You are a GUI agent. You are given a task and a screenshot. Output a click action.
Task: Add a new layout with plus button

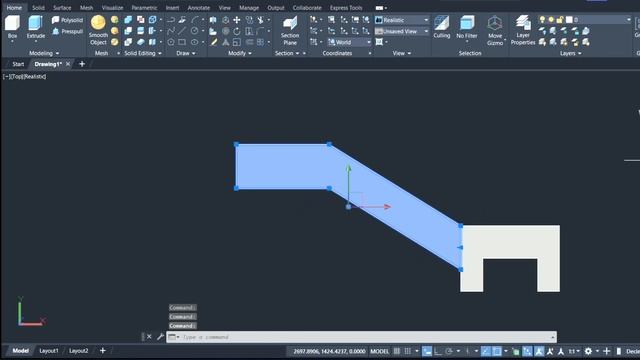[102, 351]
